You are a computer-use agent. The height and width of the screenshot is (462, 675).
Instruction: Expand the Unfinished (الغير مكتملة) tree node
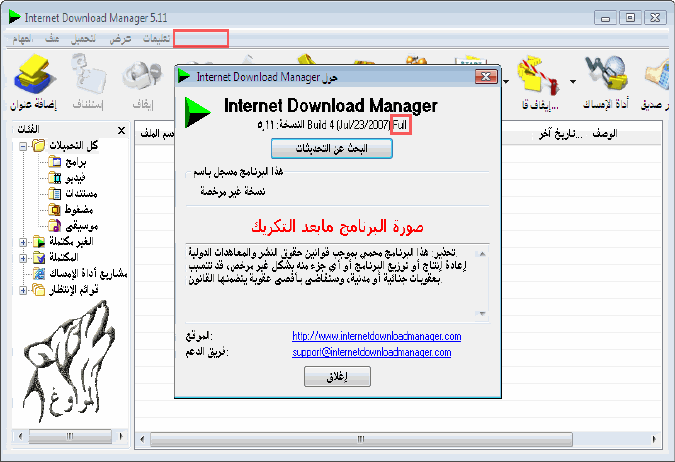[22, 242]
